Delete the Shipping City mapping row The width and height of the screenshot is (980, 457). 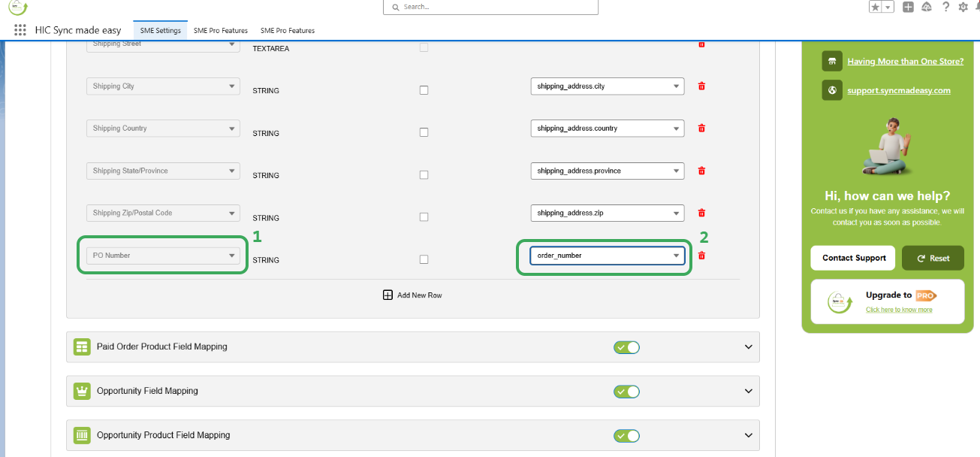(x=701, y=86)
